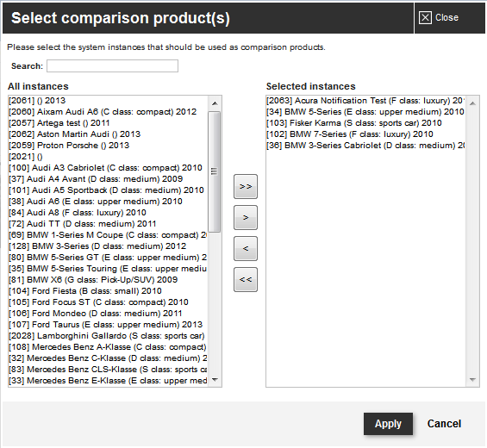Image resolution: width=487 pixels, height=448 pixels.
Task: Select '[2062] Aston Martin Audi () 2013'
Action: point(108,134)
